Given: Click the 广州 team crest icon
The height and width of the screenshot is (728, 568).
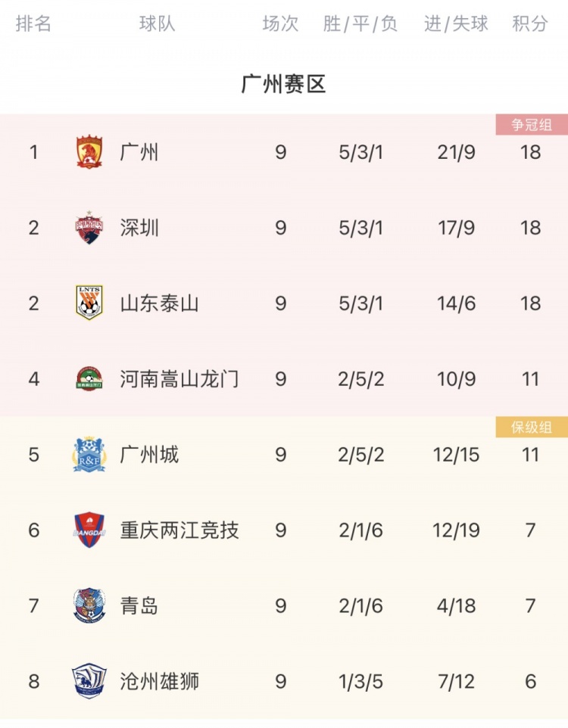Looking at the screenshot, I should [89, 152].
